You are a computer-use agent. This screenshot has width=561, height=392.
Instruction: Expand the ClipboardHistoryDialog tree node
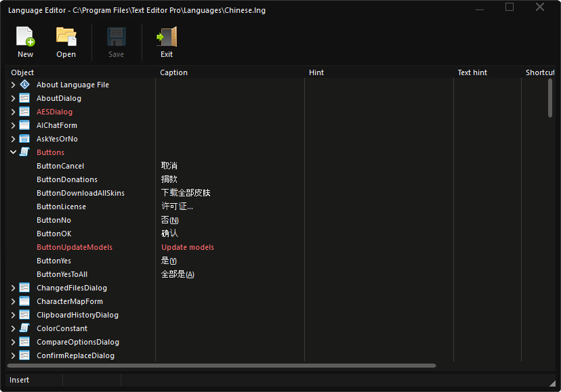point(13,315)
